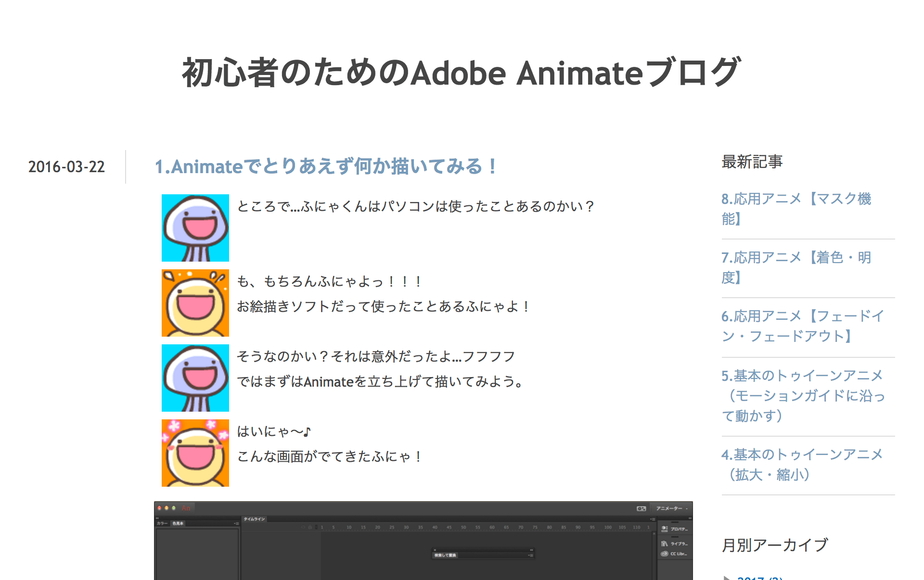Click the line こんな画面がでてきたふにゃ!

pos(330,456)
